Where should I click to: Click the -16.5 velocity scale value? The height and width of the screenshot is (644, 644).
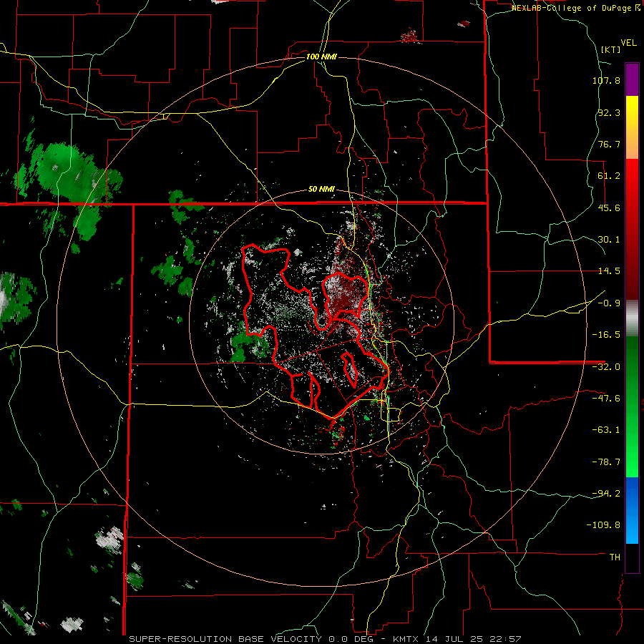pos(606,335)
